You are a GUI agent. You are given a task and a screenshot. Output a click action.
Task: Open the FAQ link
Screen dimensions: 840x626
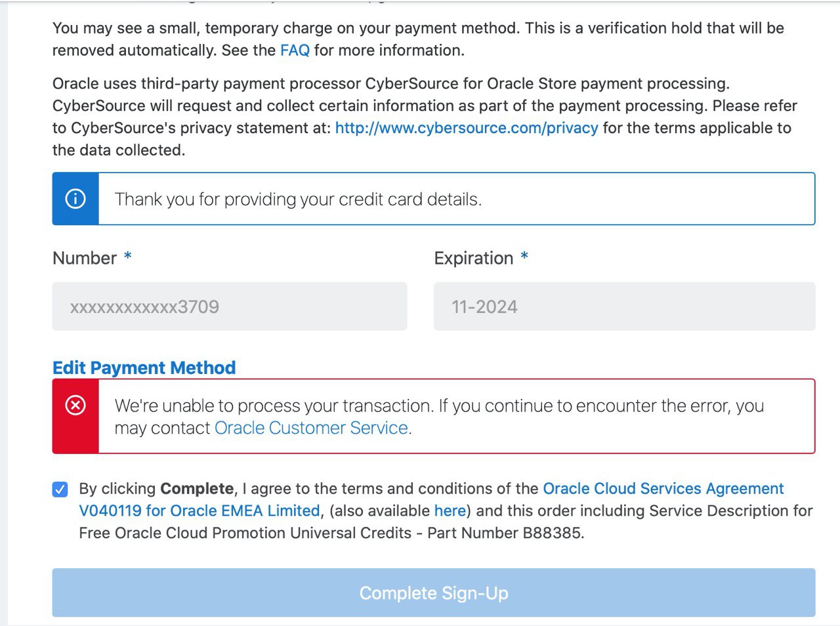point(295,51)
